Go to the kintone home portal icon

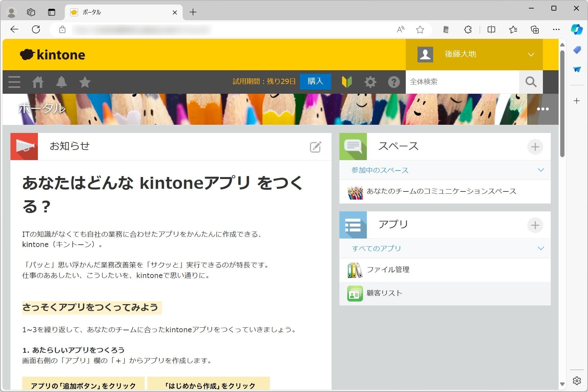38,82
